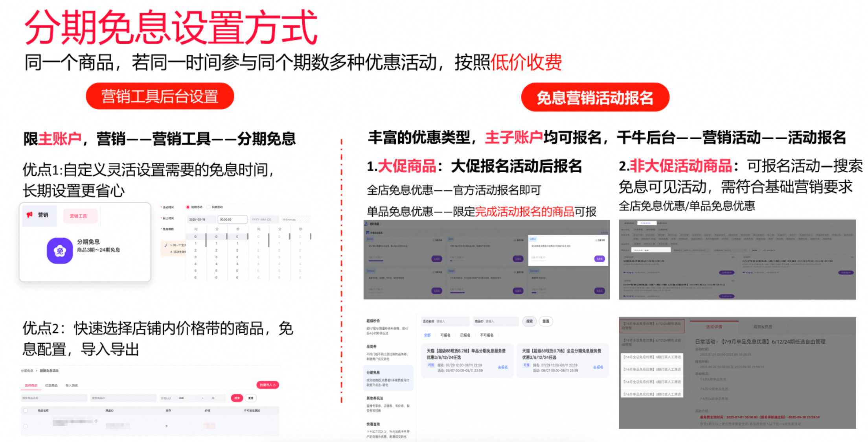Viewport: 868px width, 442px height.
Task: Select 【7-8月单品免息优惠】3期打底人工清退 item
Action: tap(652, 394)
